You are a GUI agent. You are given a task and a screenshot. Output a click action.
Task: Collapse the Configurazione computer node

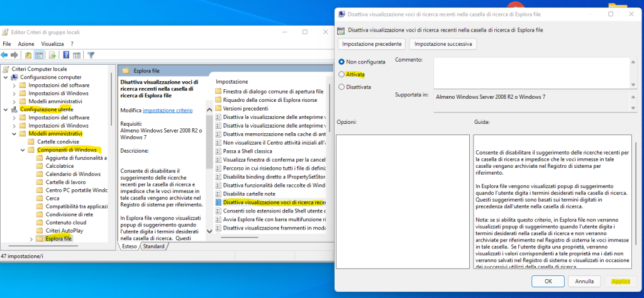[x=6, y=77]
